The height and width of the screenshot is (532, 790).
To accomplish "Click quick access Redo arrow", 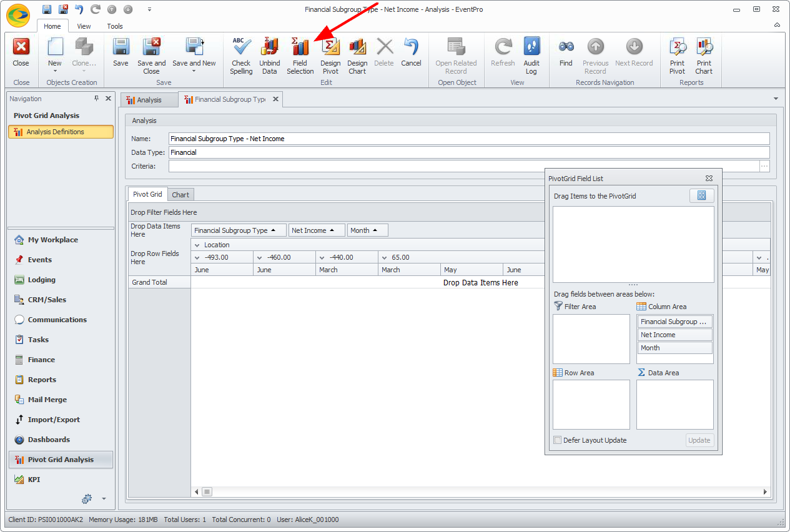I will (96, 9).
